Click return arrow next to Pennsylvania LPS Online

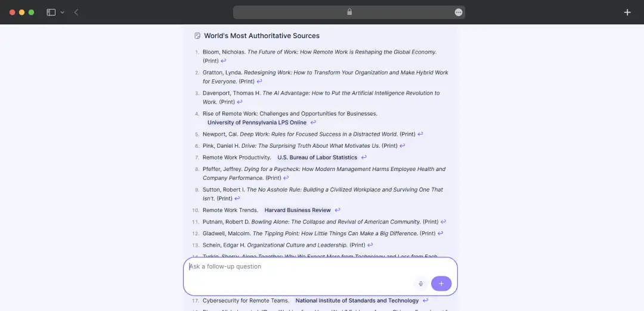point(314,122)
